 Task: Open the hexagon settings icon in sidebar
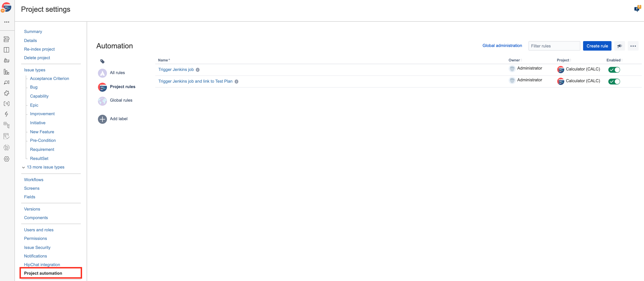tap(7, 159)
